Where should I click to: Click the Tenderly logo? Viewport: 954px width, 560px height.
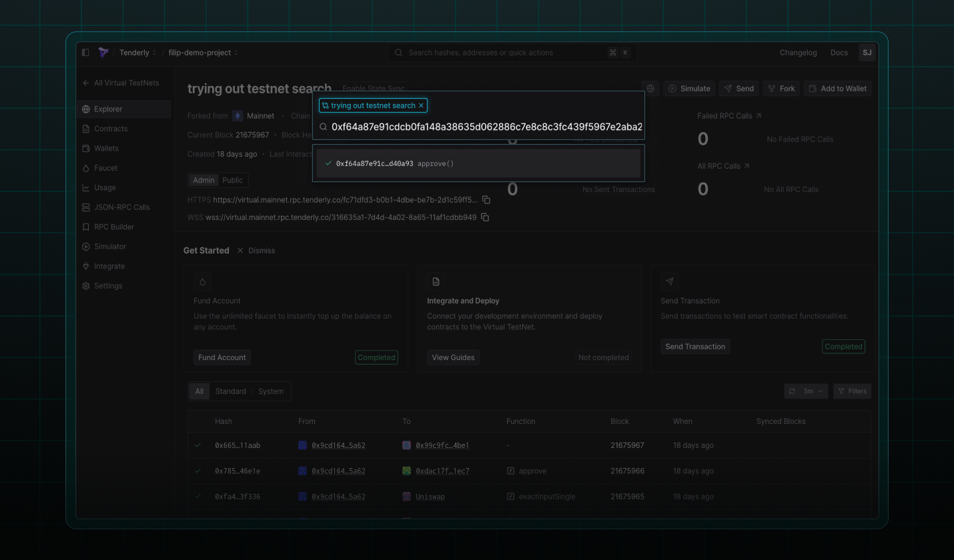103,52
